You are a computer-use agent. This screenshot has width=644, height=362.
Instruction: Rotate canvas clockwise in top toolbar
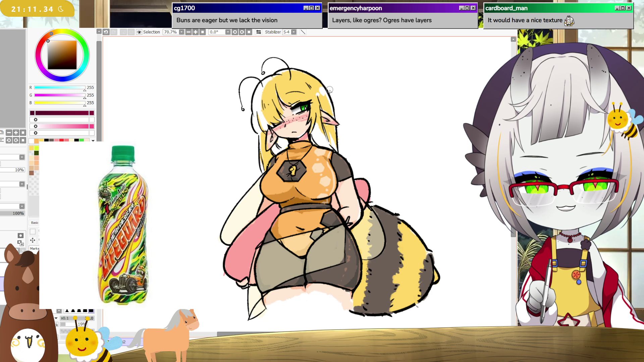click(x=242, y=32)
